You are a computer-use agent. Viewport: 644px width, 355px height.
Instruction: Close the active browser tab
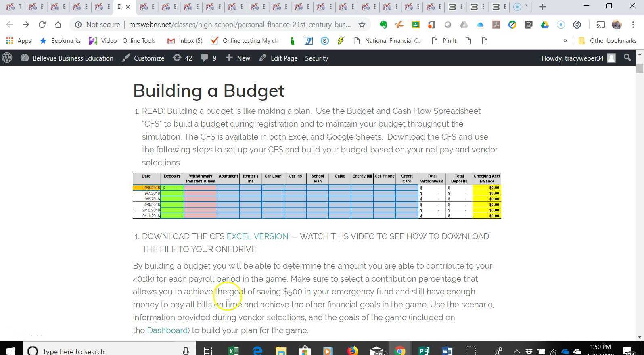pos(128,7)
